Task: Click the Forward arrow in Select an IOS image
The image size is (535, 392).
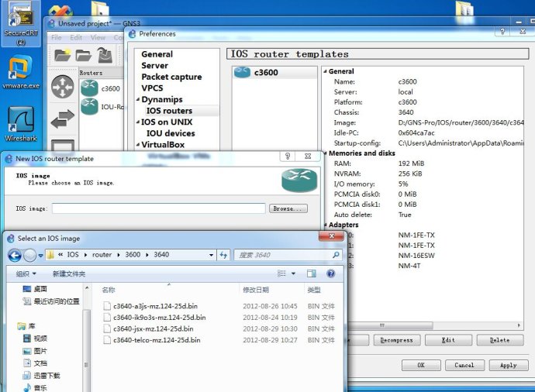Action: (30, 255)
